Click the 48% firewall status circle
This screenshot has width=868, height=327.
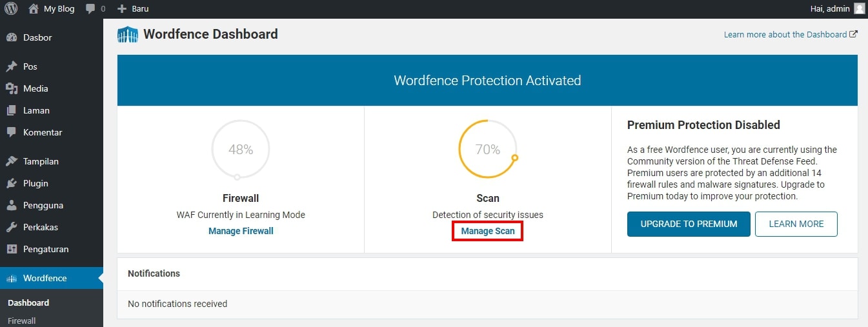point(241,150)
